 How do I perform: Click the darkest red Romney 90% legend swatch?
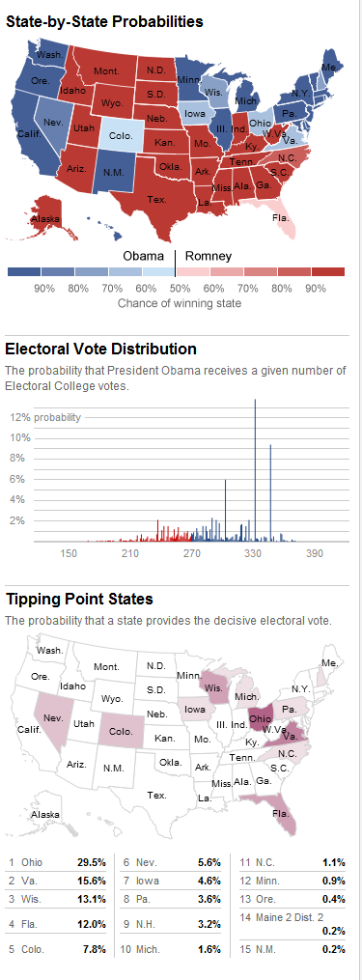[x=327, y=272]
